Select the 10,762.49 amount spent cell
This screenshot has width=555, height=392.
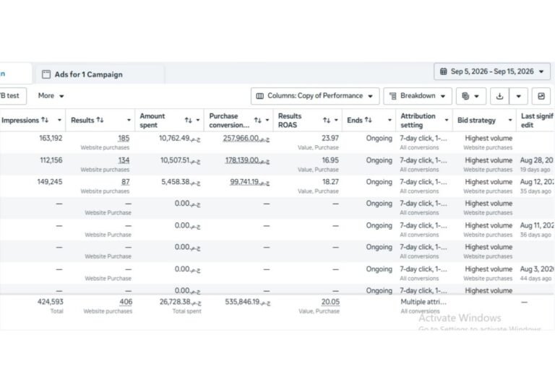179,138
